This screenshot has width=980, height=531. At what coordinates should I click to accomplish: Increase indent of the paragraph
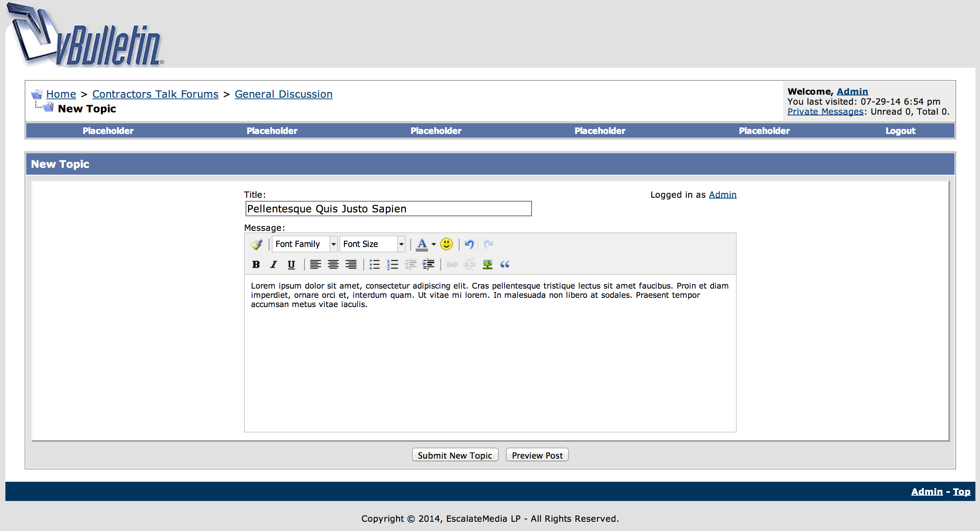coord(428,264)
